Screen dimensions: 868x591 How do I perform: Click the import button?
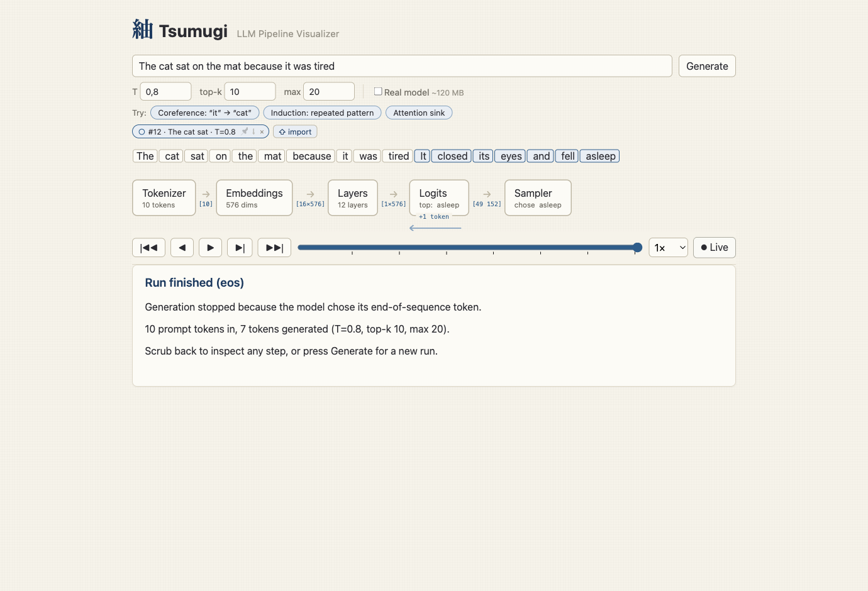tap(295, 132)
